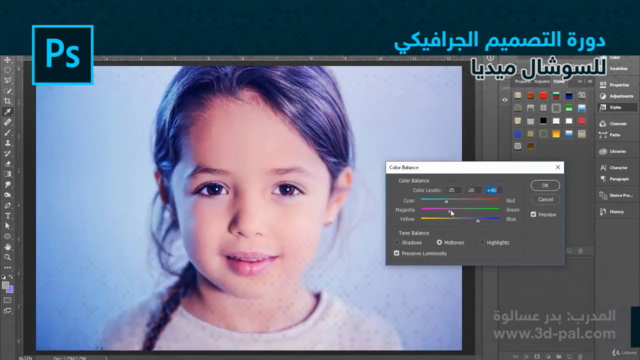Click the Cyan-Red slider handle

click(446, 202)
